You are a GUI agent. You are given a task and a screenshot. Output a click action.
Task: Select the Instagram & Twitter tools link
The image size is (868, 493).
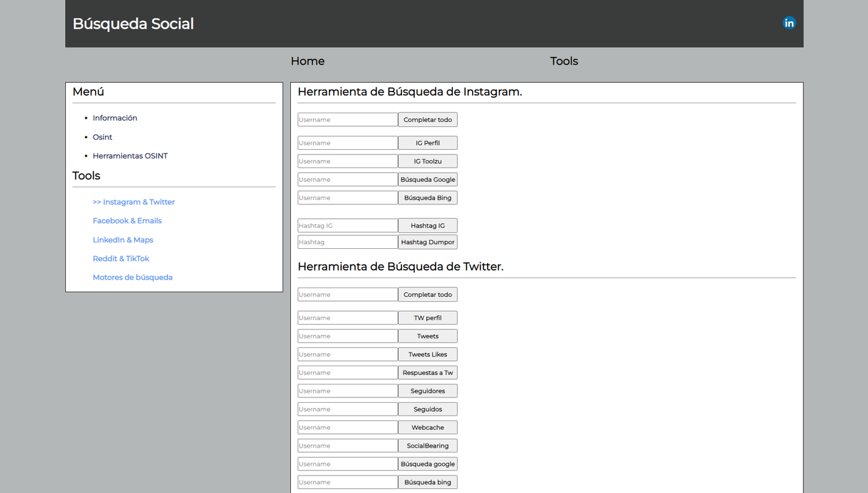[134, 202]
